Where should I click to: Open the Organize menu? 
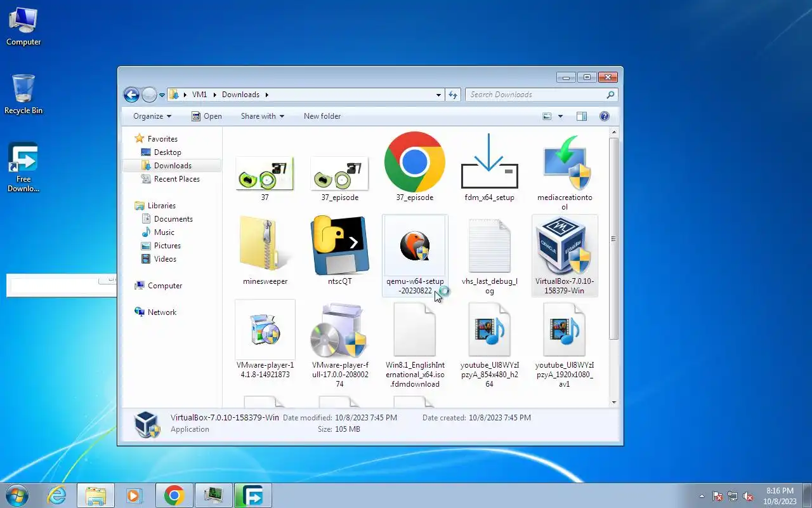click(152, 116)
